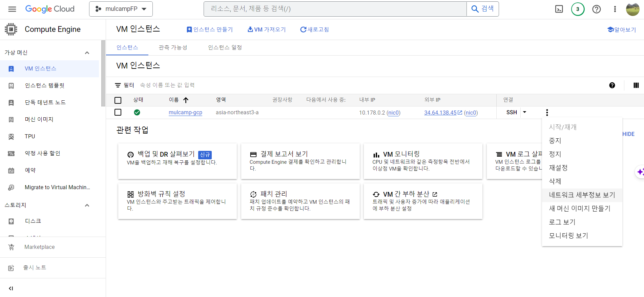Click the 검색 search button

tap(482, 9)
